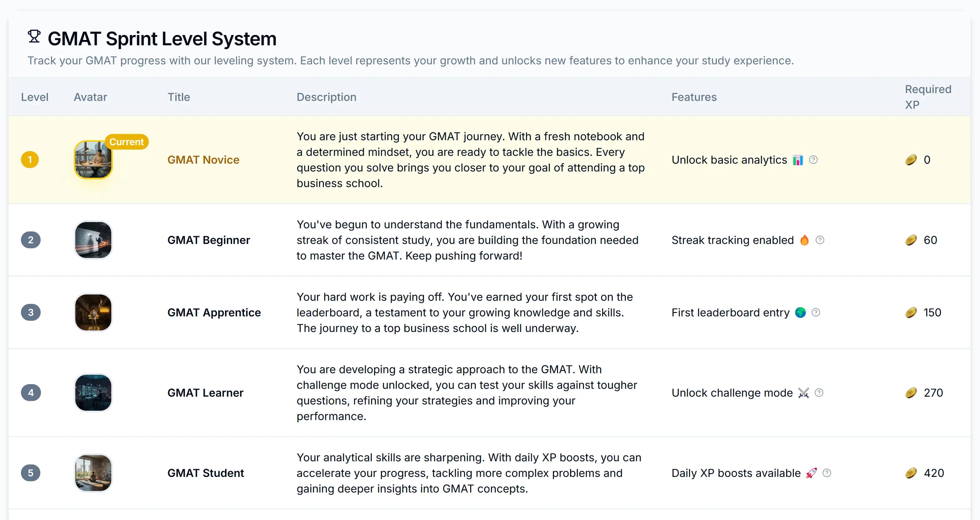Click the help icon next to Unlock challenge mode
This screenshot has width=980, height=520.
click(819, 393)
